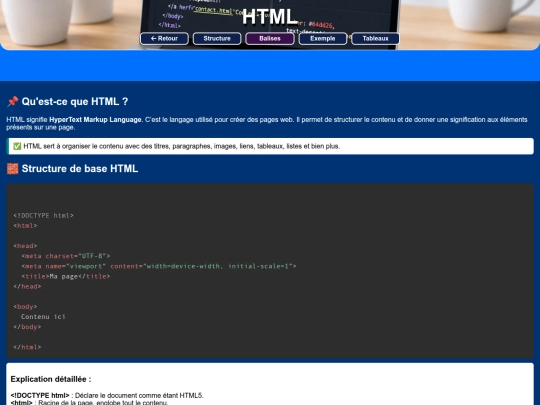Click the opening "<body>" code line
The image size is (540, 405).
tap(25, 307)
